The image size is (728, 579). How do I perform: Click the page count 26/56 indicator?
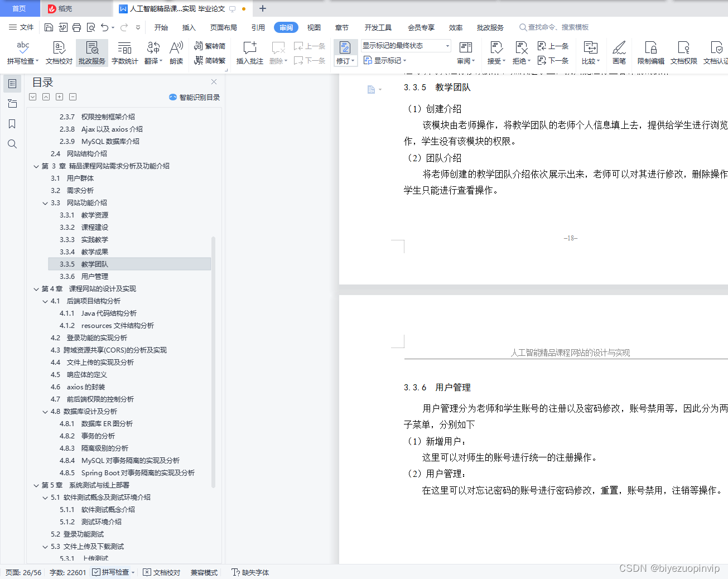[x=23, y=572]
